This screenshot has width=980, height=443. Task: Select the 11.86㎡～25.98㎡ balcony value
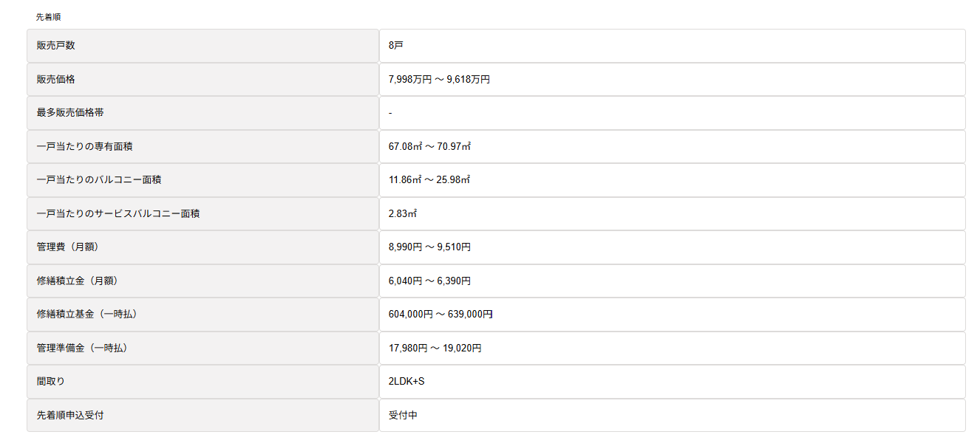429,180
